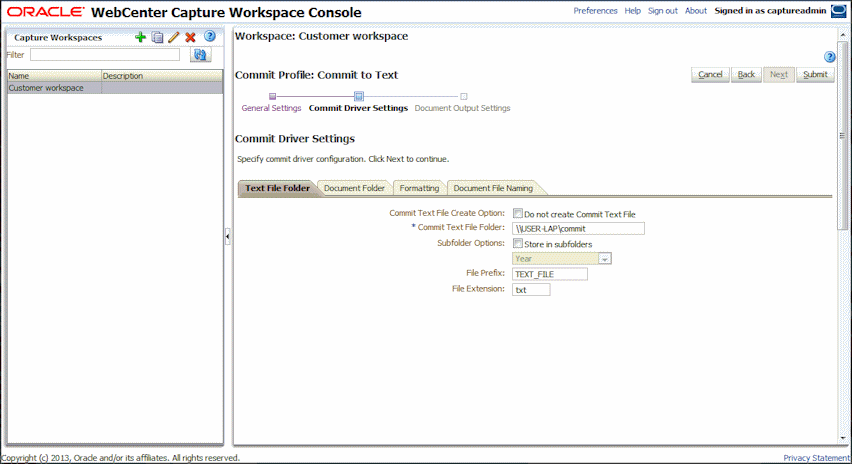Open About link

coord(696,11)
